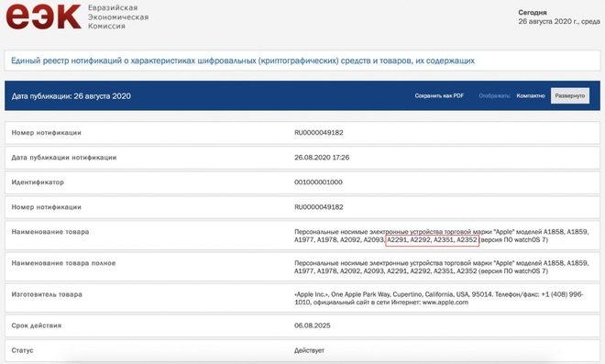Viewport: 605px width, 364px height.
Task: Click the status value Действует
Action: (x=309, y=350)
